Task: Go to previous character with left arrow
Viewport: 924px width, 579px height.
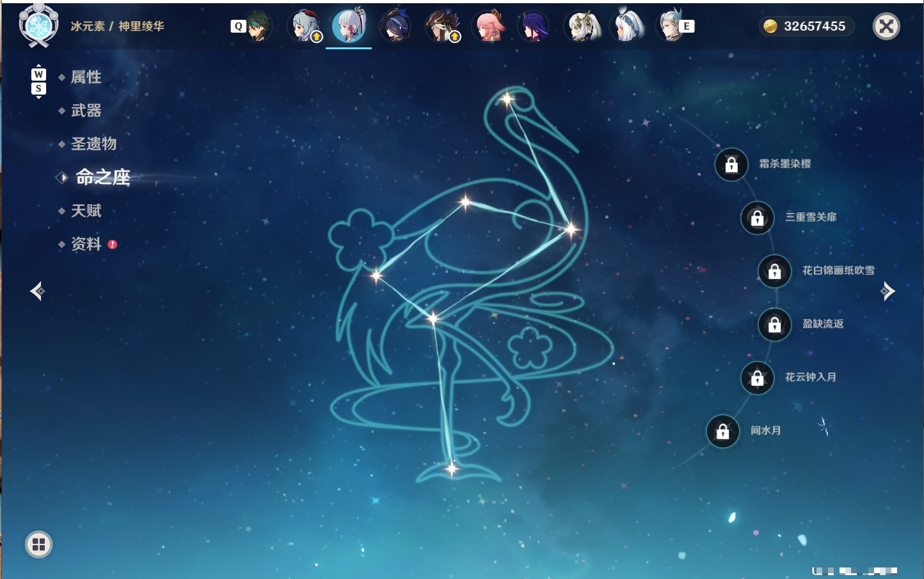Action: (37, 291)
